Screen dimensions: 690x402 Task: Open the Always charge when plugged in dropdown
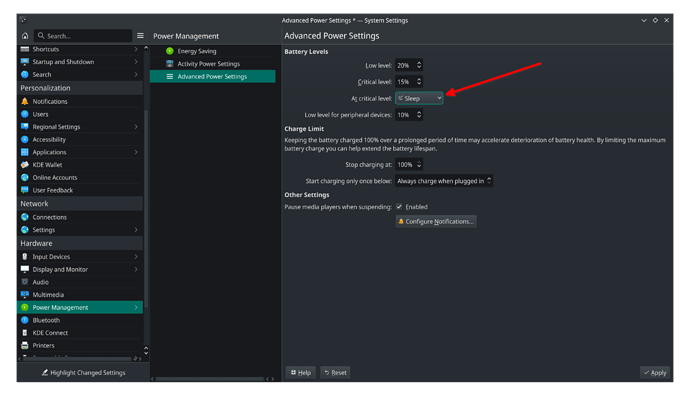(444, 181)
